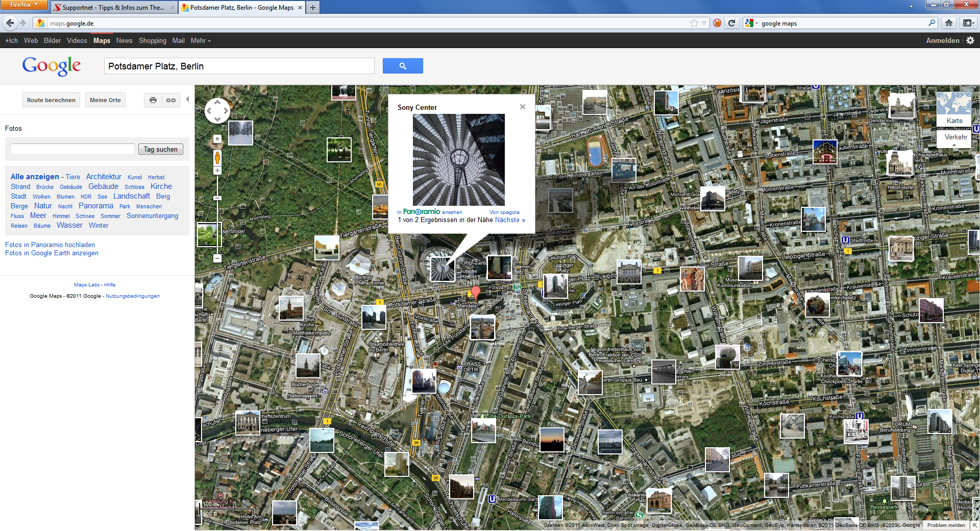Switch to Karte map view
Viewport: 980px width, 531px height.
tap(954, 120)
